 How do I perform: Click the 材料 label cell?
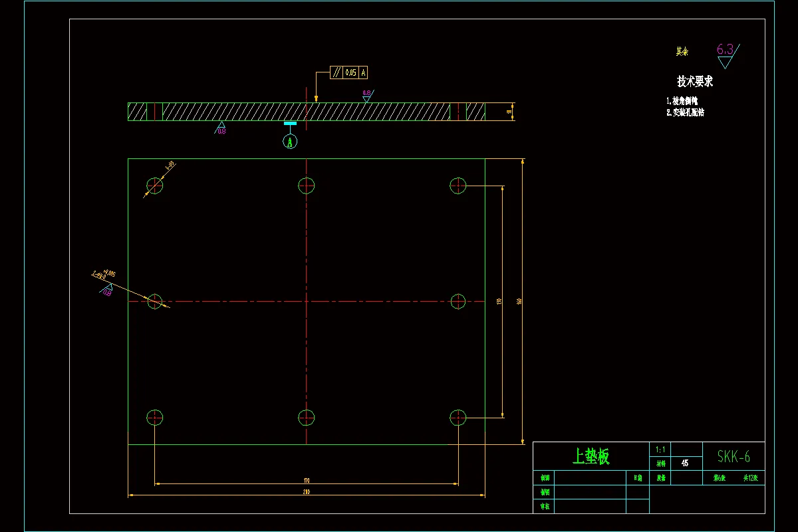[660, 464]
